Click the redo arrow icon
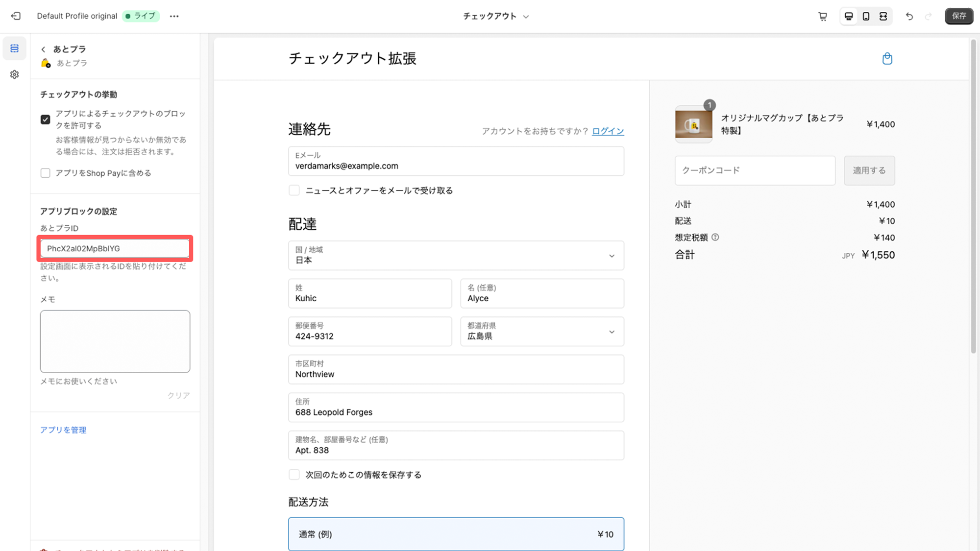Viewport: 980px width, 551px height. (x=928, y=16)
